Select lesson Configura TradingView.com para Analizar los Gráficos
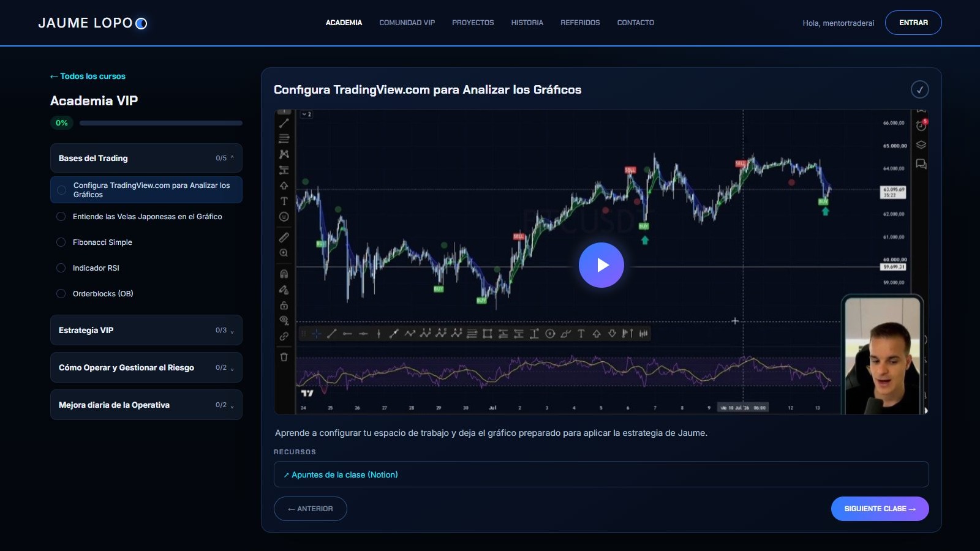 click(x=146, y=190)
